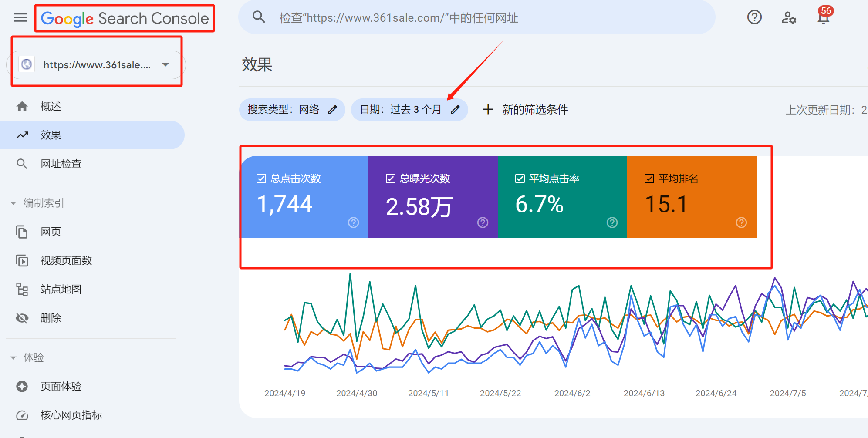868x438 pixels.
Task: Uncheck the 总曝光次数 metric checkbox
Action: tap(390, 178)
